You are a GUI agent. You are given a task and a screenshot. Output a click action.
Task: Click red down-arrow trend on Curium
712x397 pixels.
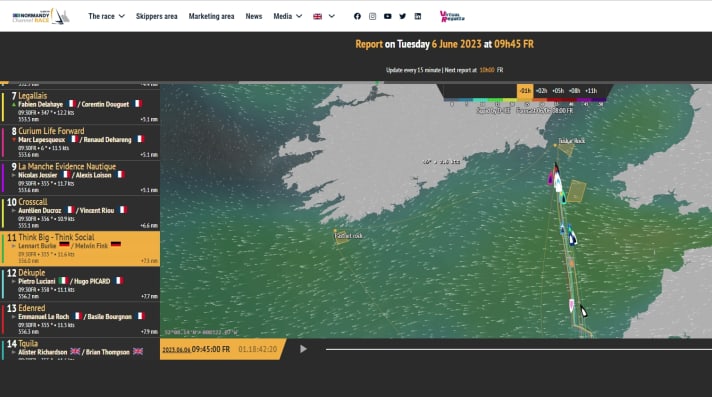(x=14, y=140)
